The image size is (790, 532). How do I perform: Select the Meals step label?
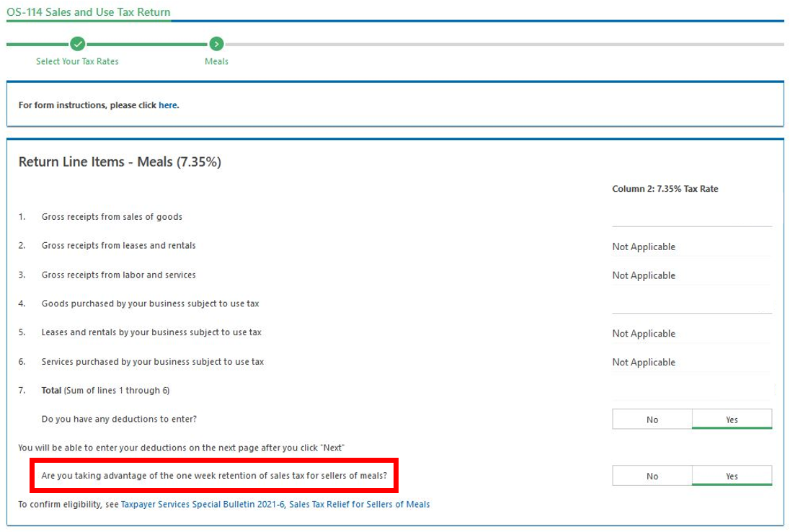[x=216, y=61]
